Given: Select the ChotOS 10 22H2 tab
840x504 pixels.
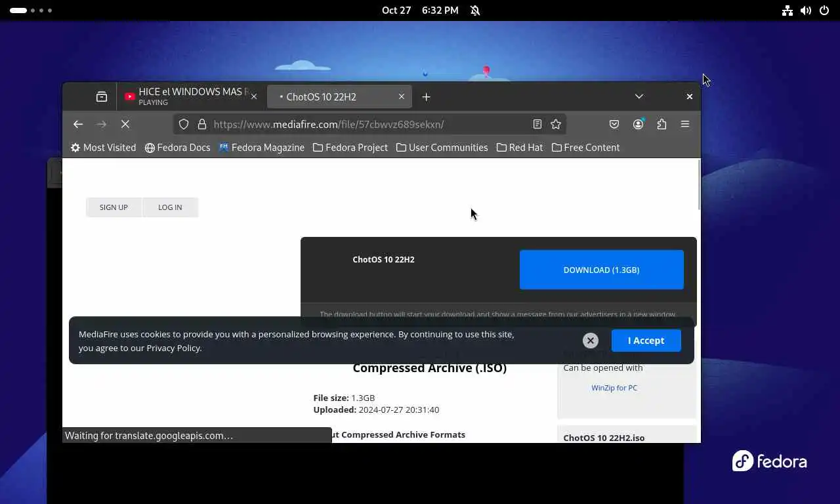Looking at the screenshot, I should tap(339, 96).
